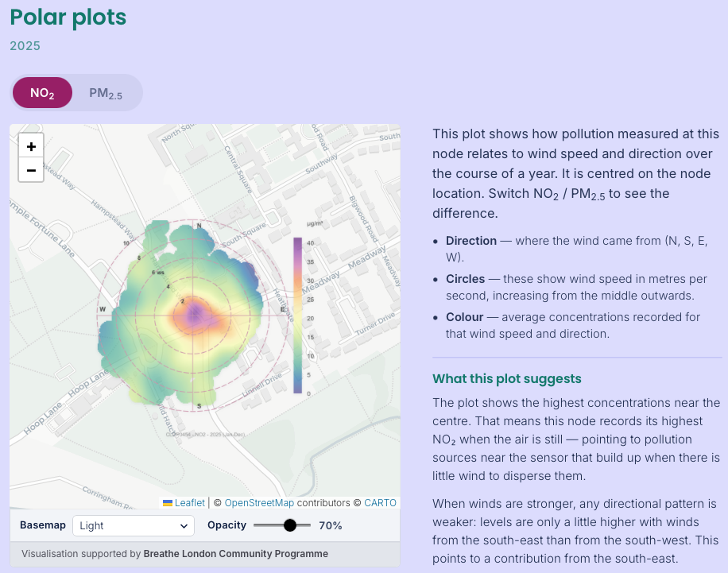Image resolution: width=728 pixels, height=573 pixels.
Task: Zoom in the map with plus button
Action: pyautogui.click(x=31, y=146)
